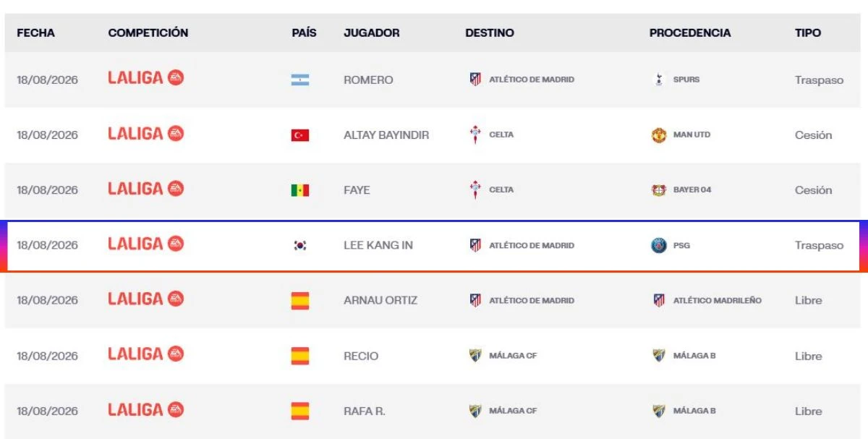Click the TIPO column header

pyautogui.click(x=808, y=33)
